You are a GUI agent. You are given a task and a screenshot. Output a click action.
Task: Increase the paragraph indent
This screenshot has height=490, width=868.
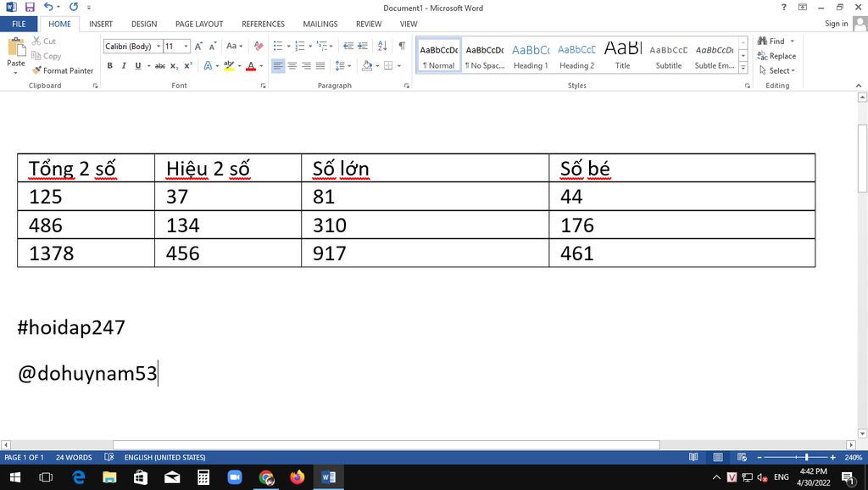(x=363, y=46)
